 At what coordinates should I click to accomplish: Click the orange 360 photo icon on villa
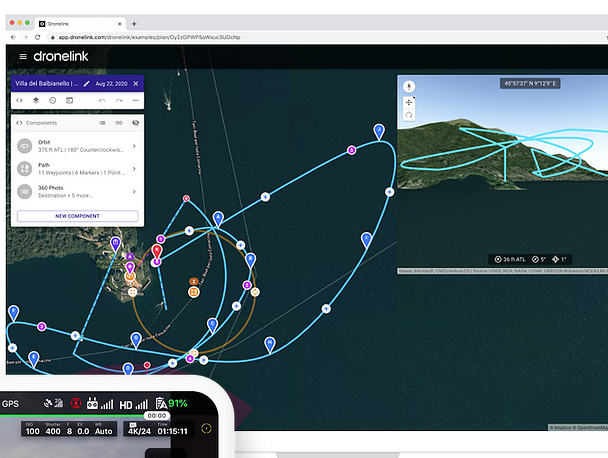(x=130, y=276)
